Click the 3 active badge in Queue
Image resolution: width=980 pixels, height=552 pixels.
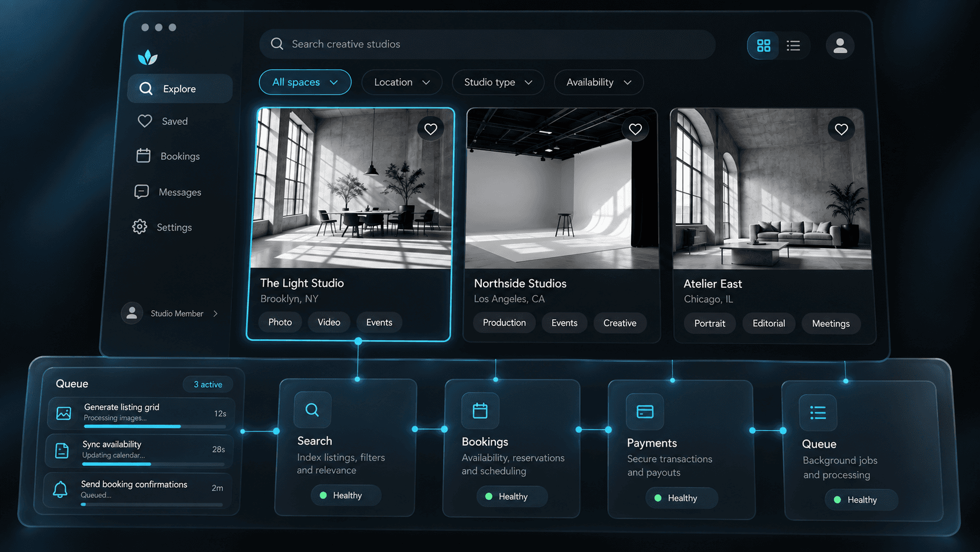pyautogui.click(x=208, y=384)
